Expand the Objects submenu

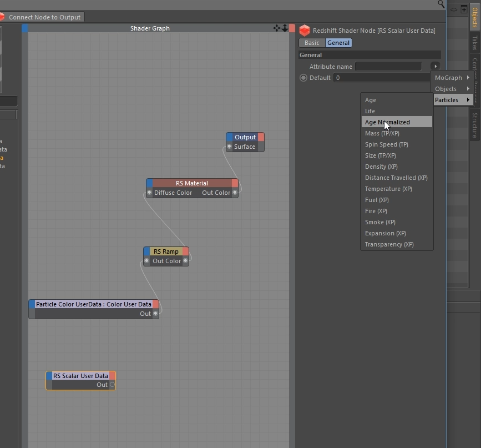point(452,89)
